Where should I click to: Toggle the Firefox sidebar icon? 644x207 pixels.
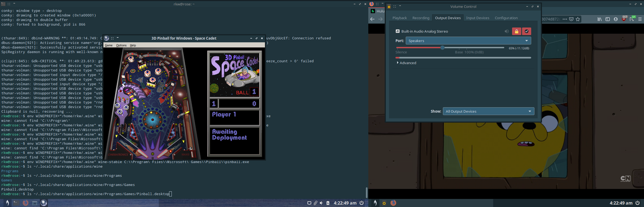(608, 19)
